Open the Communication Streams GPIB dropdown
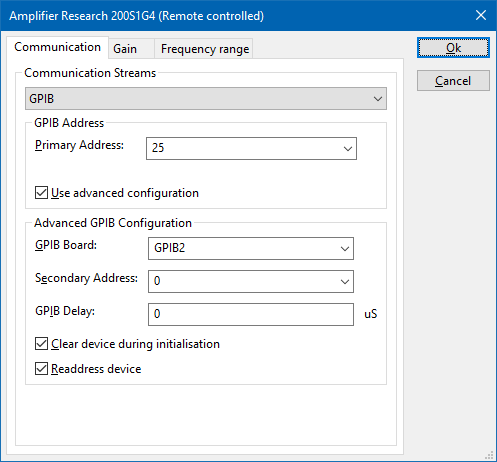 point(206,99)
